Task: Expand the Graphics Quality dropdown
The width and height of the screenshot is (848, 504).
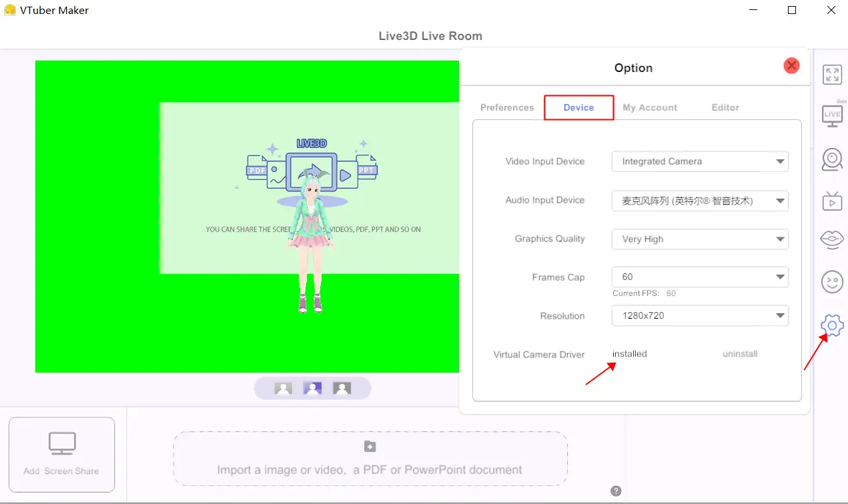Action: [x=700, y=239]
